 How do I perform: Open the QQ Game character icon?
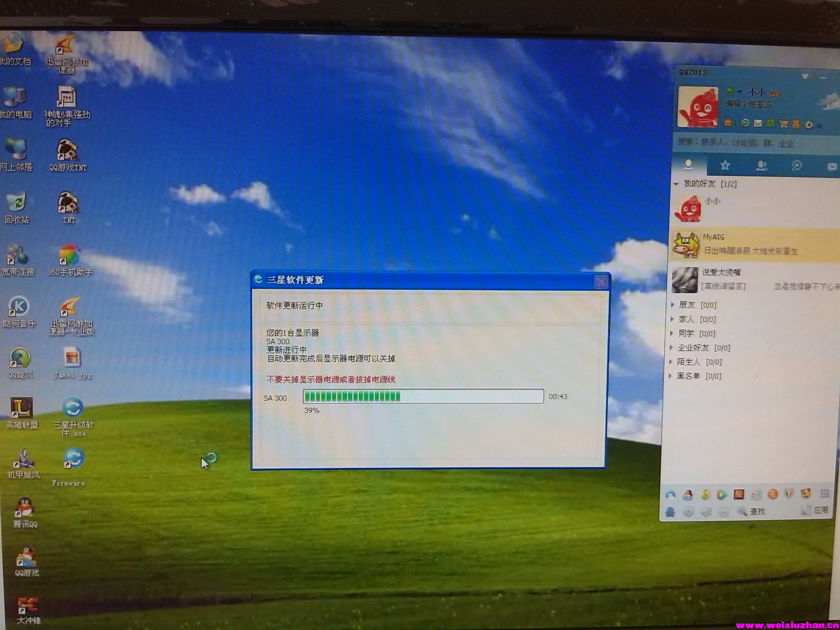click(x=688, y=495)
